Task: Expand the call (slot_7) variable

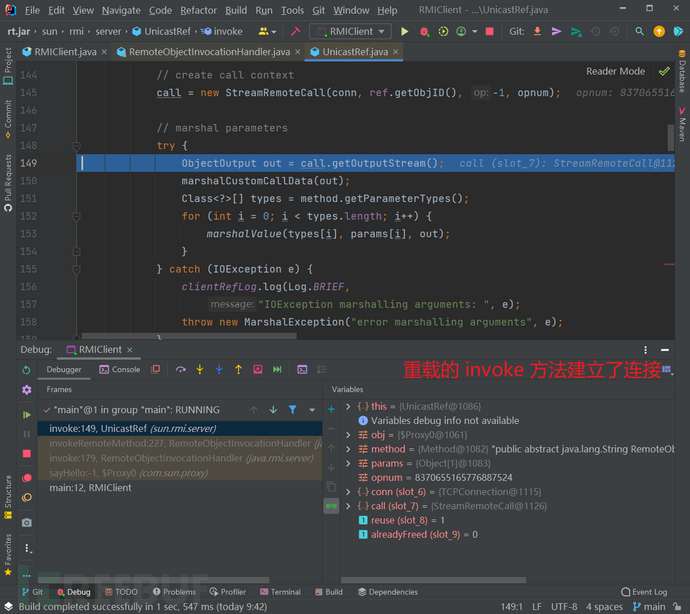Action: pyautogui.click(x=348, y=506)
